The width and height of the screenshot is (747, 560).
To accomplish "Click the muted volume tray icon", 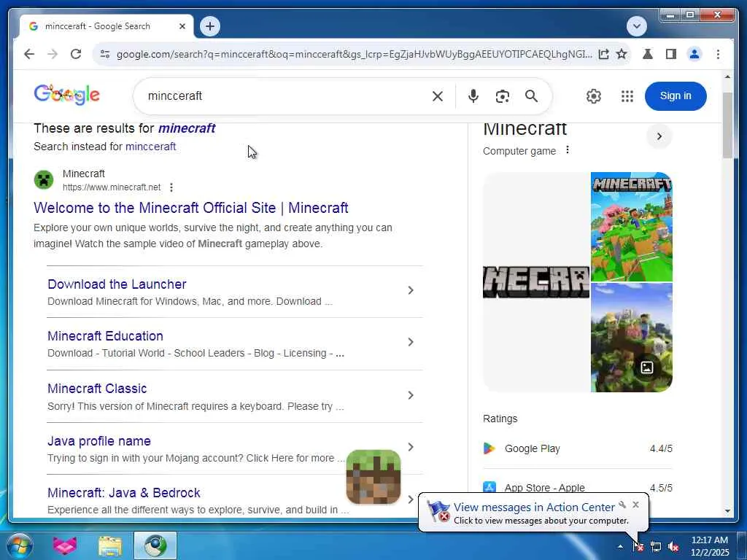I will tap(673, 546).
